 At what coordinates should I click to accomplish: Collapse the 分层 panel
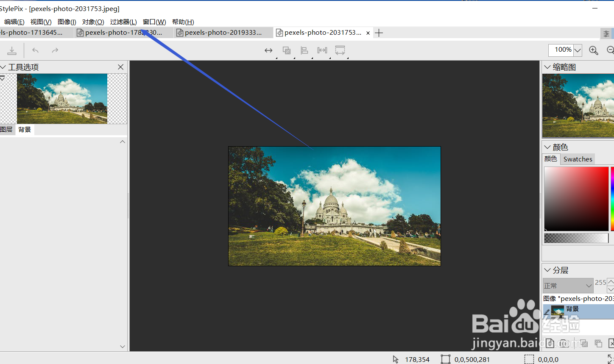tap(547, 270)
